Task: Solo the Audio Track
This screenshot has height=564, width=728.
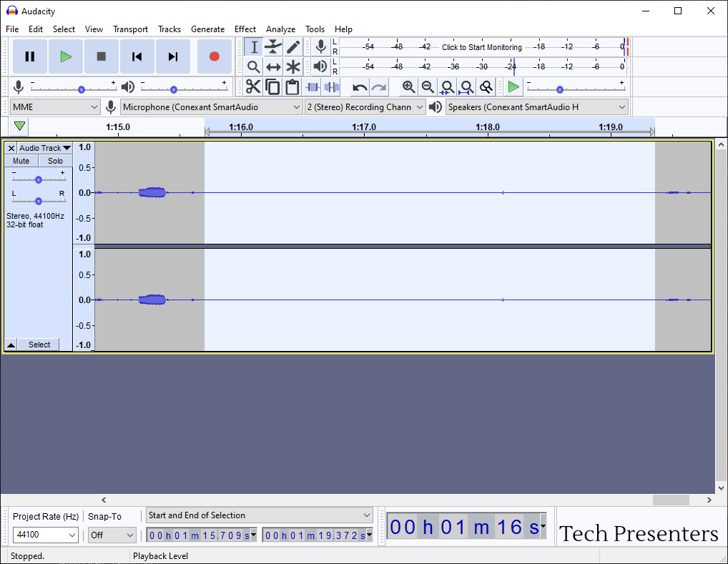Action: coord(55,161)
